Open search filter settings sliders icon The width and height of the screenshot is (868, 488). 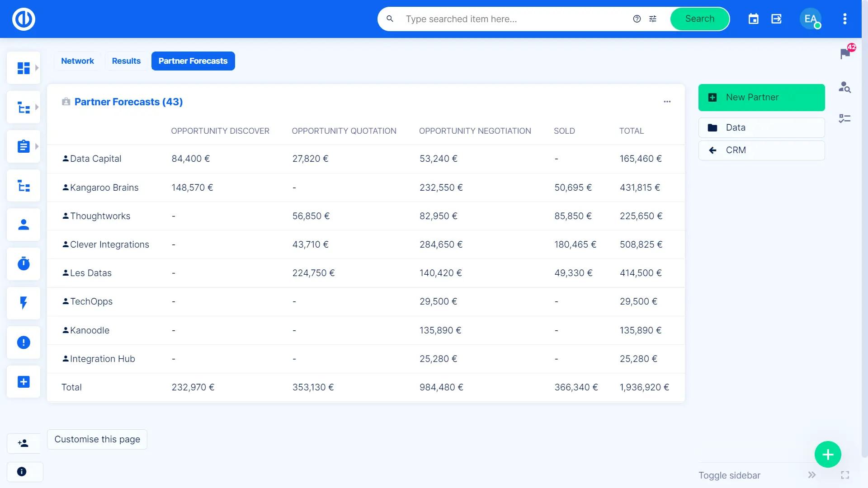653,19
